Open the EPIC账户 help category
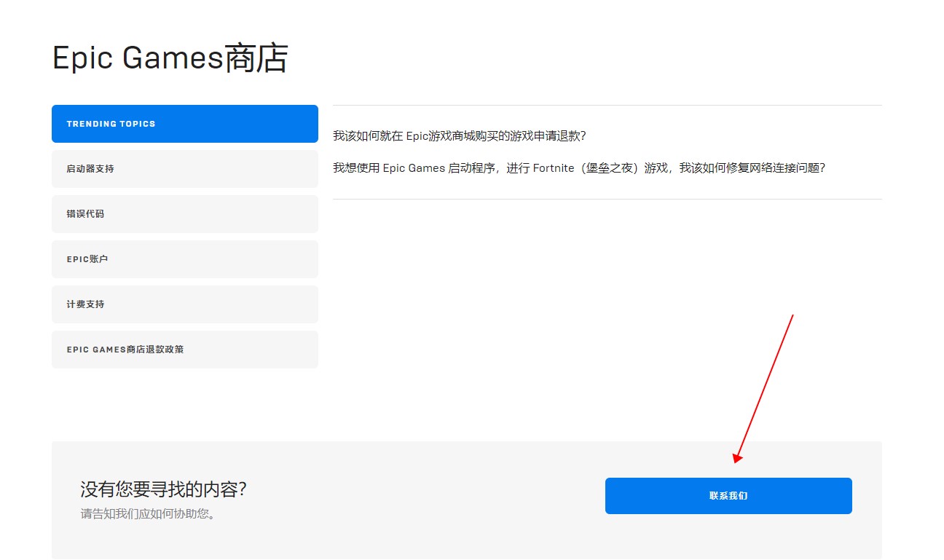Viewport: 944px width, 560px height. pyautogui.click(x=184, y=259)
